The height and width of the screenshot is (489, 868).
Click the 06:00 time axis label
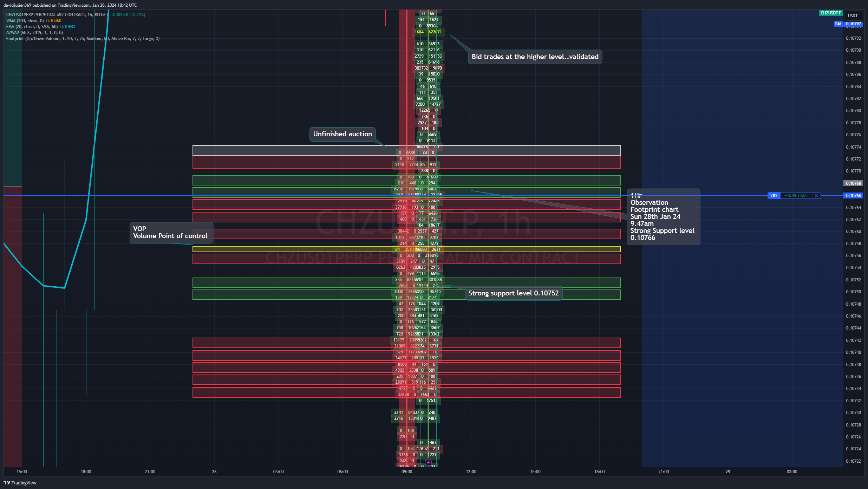click(342, 472)
